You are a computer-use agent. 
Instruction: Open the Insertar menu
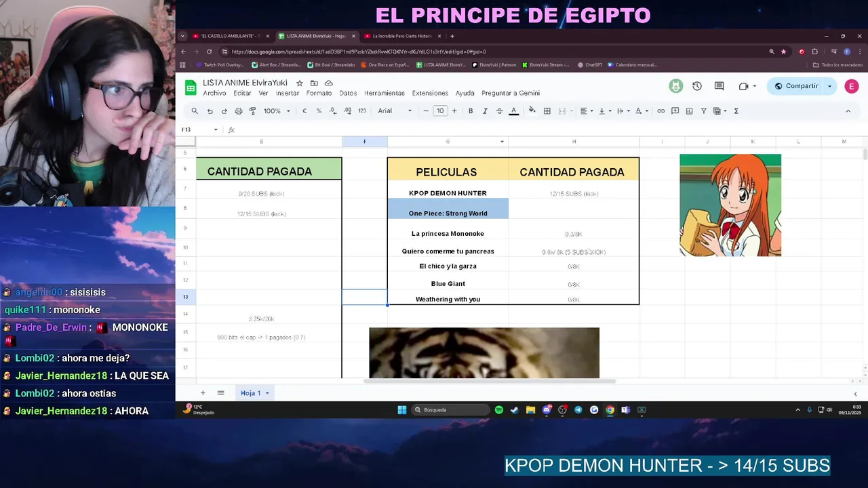coord(288,93)
